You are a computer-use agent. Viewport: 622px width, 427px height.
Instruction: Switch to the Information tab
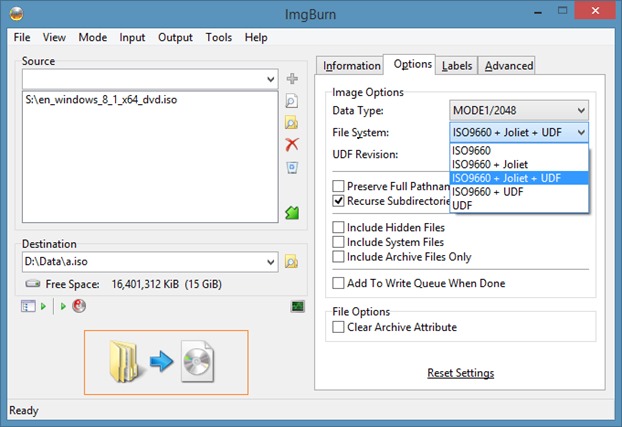(x=351, y=65)
